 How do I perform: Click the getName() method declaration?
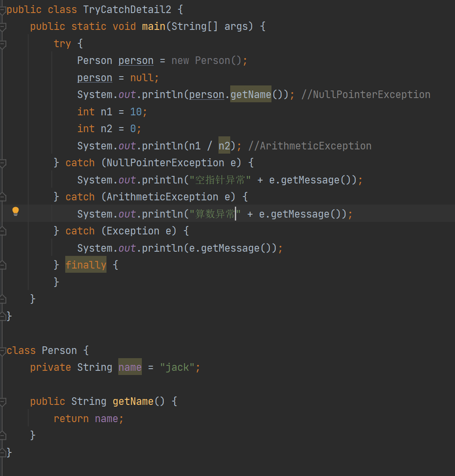pyautogui.click(x=138, y=402)
